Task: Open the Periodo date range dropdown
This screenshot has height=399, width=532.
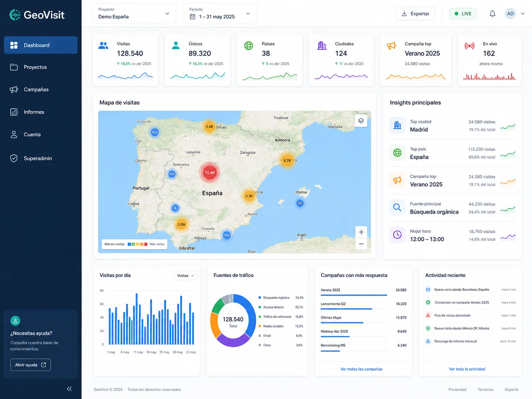Action: [x=220, y=14]
